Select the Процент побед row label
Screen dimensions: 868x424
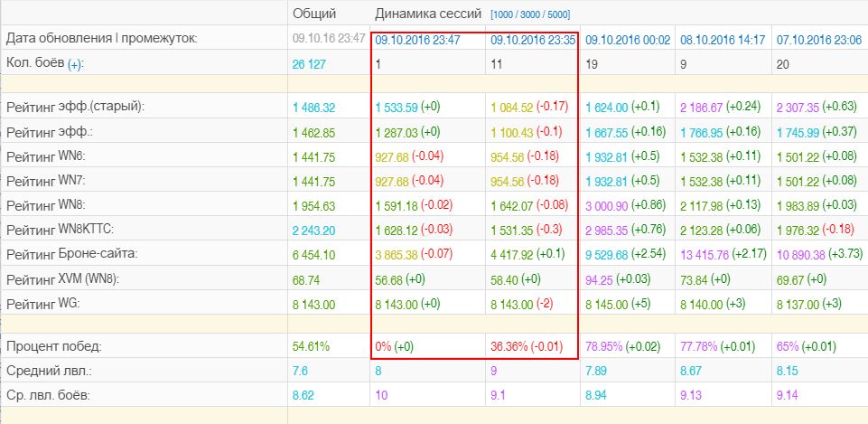tap(54, 347)
